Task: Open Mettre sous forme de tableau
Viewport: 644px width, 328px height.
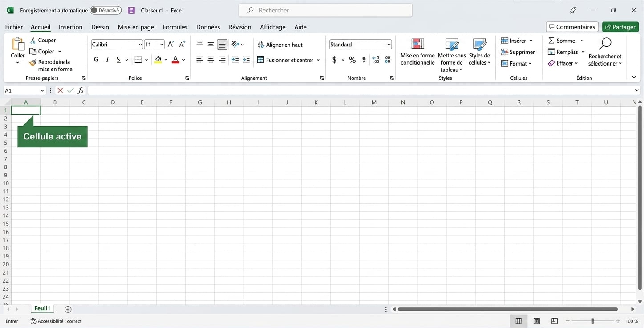Action: click(452, 55)
